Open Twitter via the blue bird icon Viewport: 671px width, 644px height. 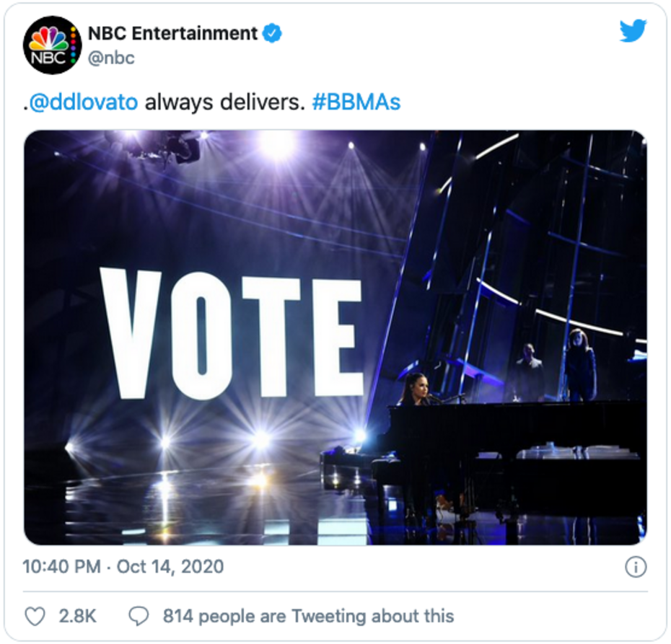click(633, 31)
